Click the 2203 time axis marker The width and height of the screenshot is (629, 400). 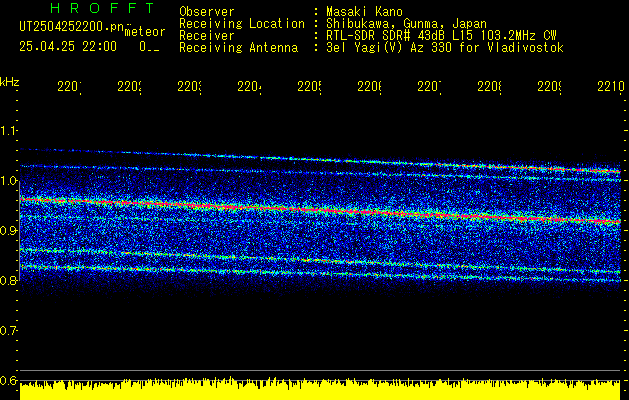coord(189,86)
